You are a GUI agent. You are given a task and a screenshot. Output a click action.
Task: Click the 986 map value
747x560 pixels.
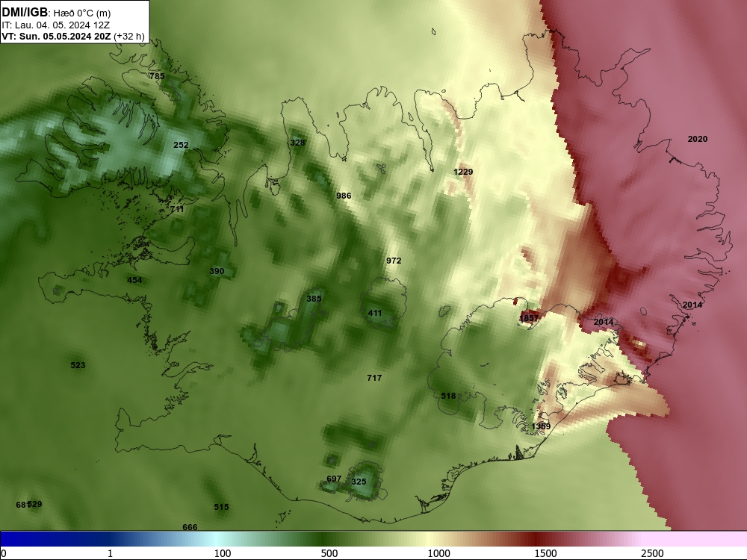(344, 196)
